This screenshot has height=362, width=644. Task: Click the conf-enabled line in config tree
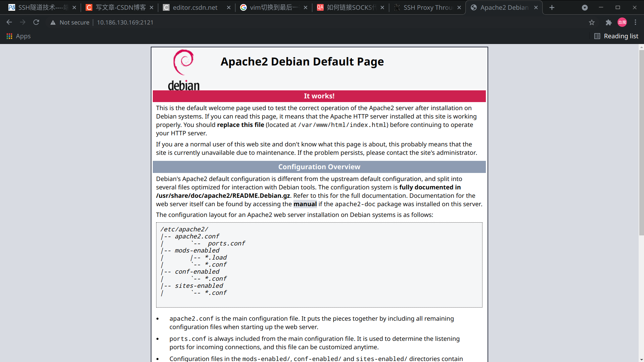pyautogui.click(x=197, y=272)
